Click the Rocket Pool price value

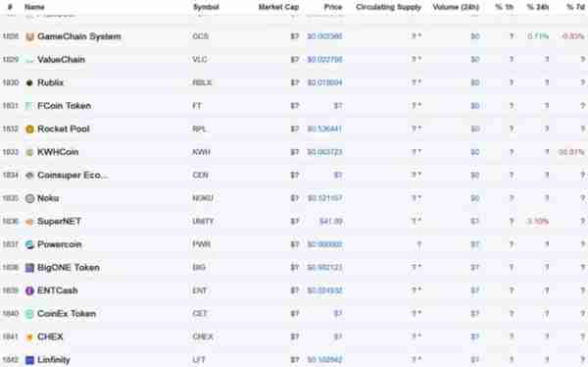[324, 129]
